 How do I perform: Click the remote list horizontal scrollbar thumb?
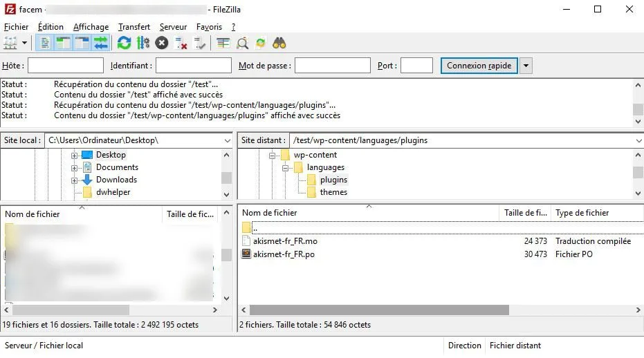[x=379, y=310]
